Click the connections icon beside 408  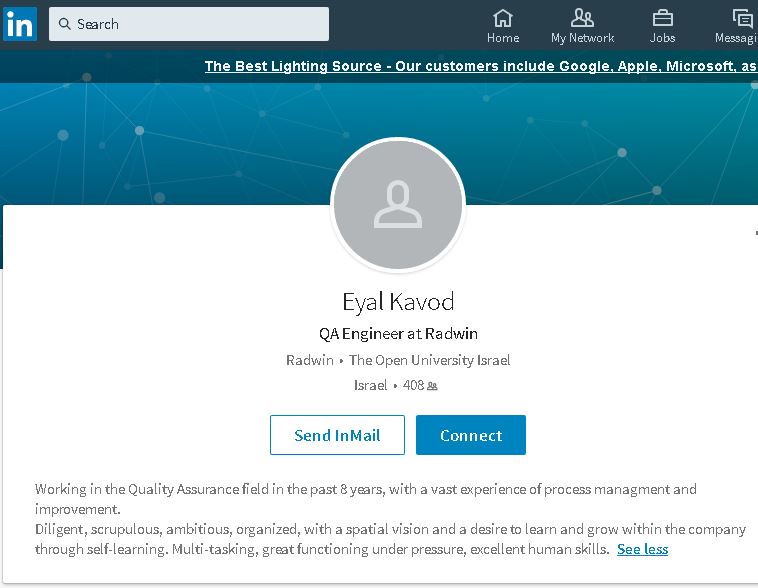(432, 386)
